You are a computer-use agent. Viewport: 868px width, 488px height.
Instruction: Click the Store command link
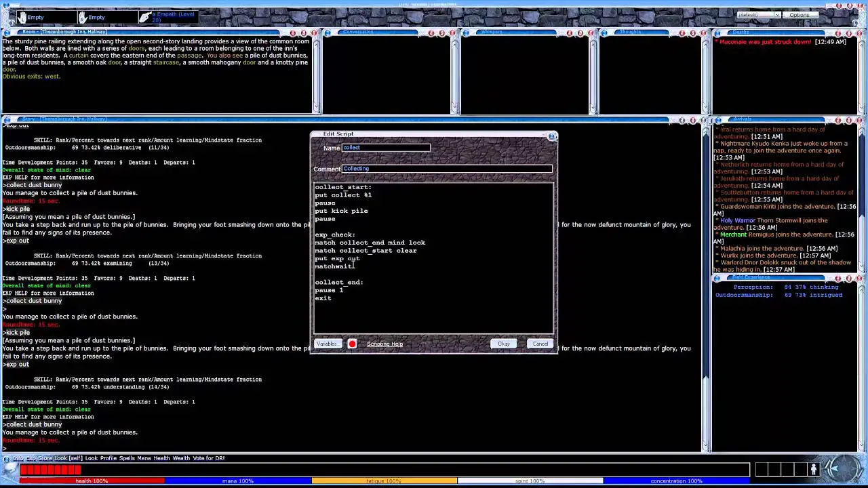(45, 459)
